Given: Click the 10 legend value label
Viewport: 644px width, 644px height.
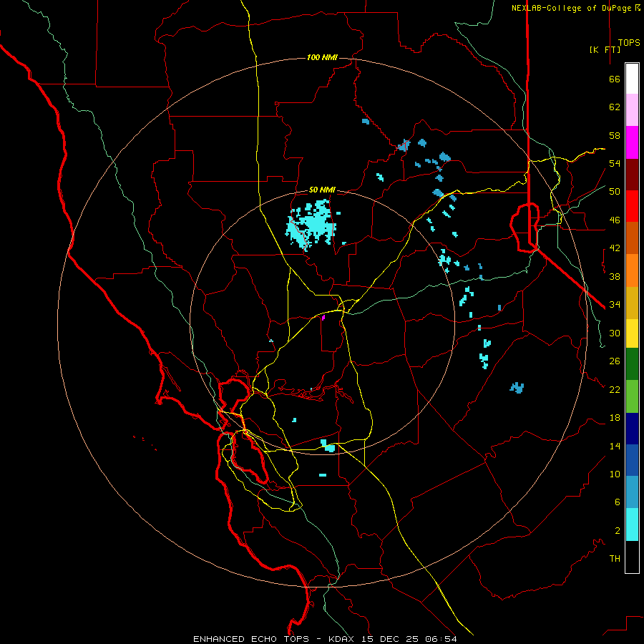Looking at the screenshot, I should click(x=615, y=474).
